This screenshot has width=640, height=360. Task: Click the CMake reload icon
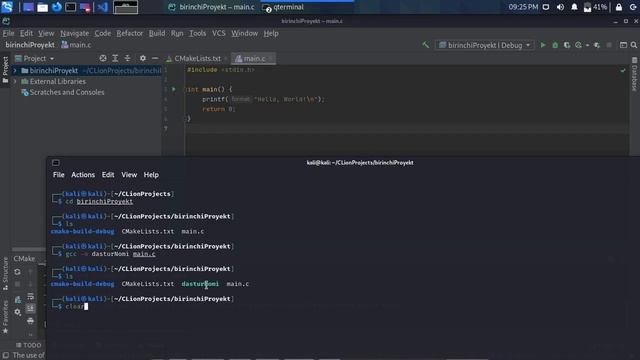(x=17, y=271)
